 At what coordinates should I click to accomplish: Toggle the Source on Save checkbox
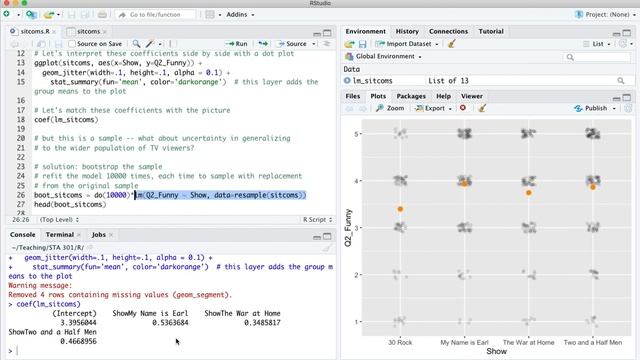click(x=72, y=44)
